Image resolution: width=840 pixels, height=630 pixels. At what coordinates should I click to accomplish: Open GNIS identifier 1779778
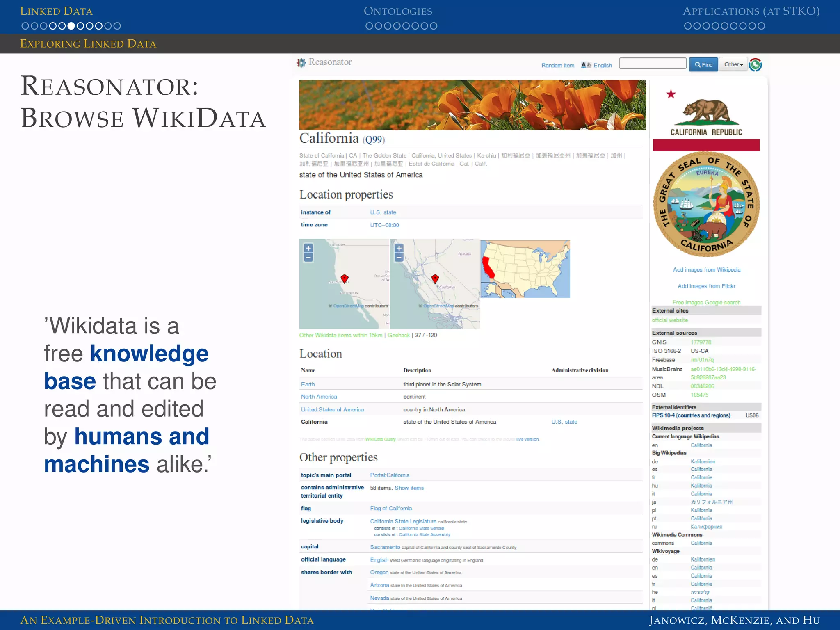701,342
